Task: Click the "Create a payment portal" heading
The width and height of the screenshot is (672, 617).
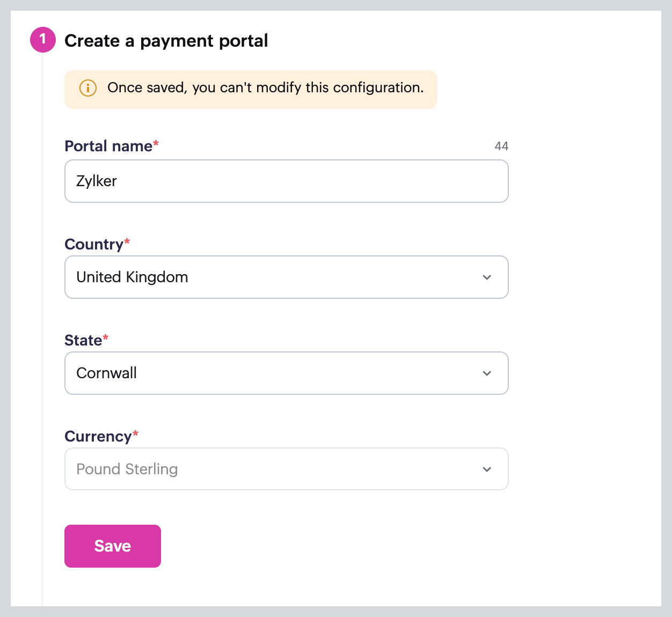Action: 166,41
